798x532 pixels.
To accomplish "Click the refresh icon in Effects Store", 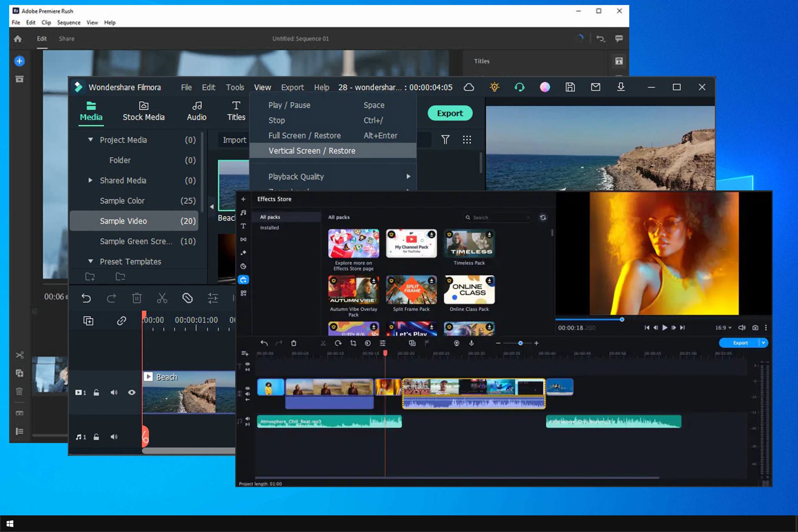I will click(x=543, y=217).
